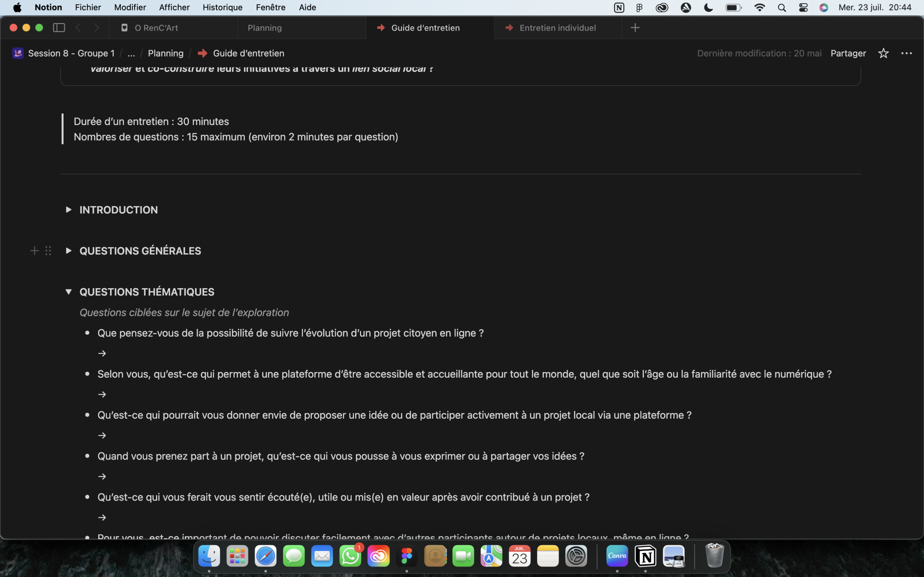
Task: Open the Planning breadcrumb link
Action: tap(165, 53)
